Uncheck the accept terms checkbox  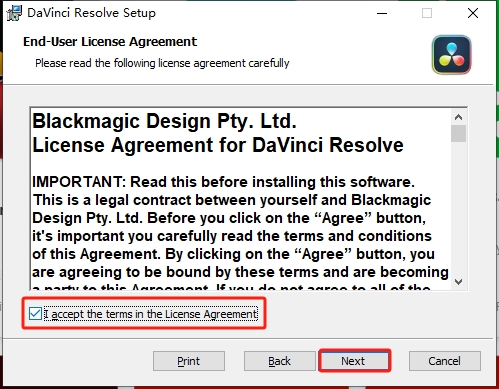pos(35,314)
